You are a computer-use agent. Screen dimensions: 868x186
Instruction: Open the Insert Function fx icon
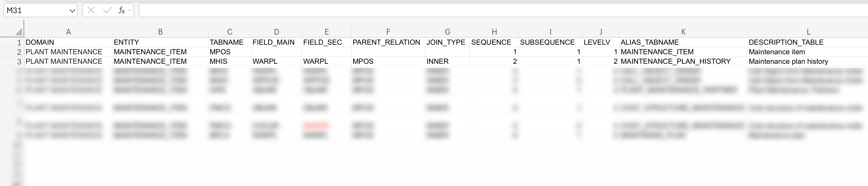(x=121, y=10)
